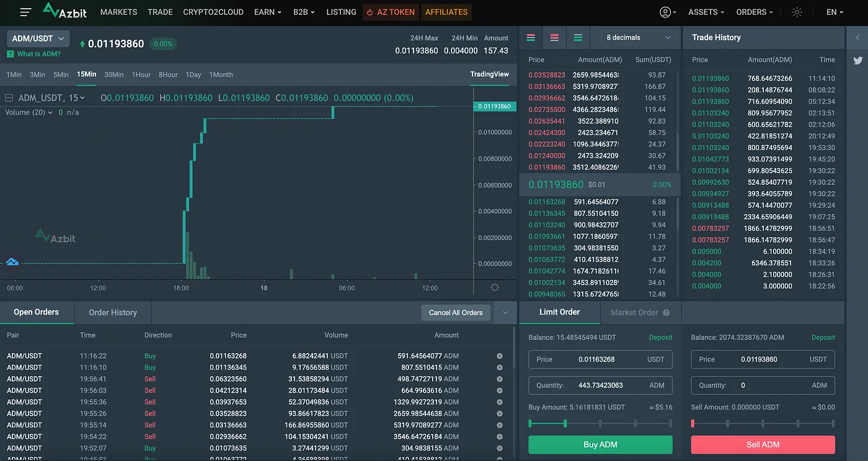Open the ADM/USDT pair dropdown
Image resolution: width=868 pixels, height=461 pixels.
(x=38, y=38)
